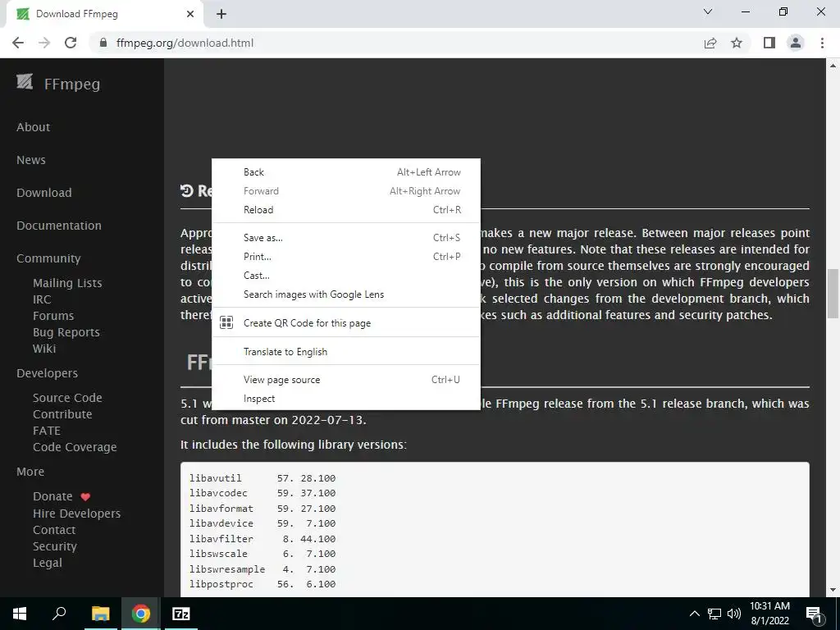This screenshot has width=840, height=630.
Task: Select View page source
Action: (x=346, y=379)
